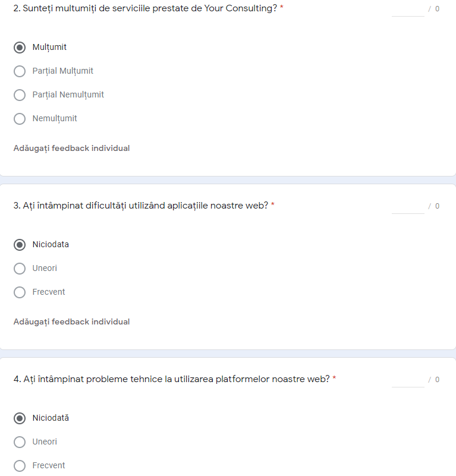Select Niciodată for question 4
The height and width of the screenshot is (476, 456).
20,418
